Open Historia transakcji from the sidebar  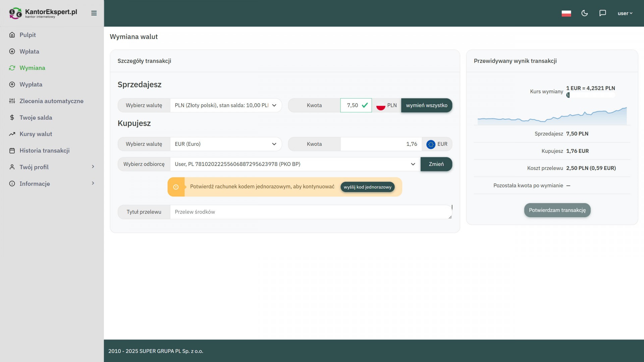45,150
